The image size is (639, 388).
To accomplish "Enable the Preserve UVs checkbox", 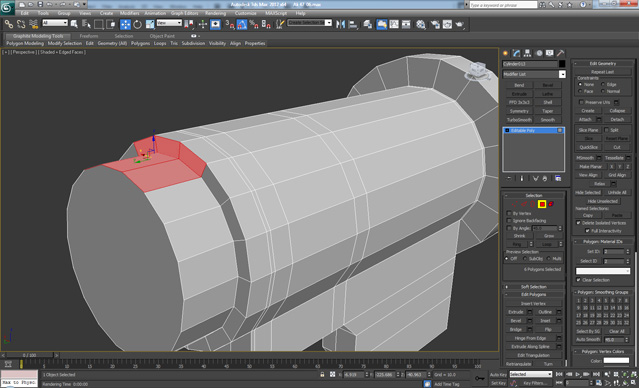I will click(581, 102).
